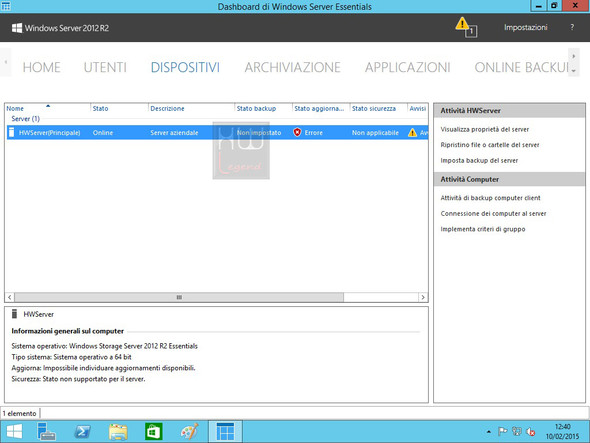
Task: Click the Errore red shield icon
Action: tap(297, 132)
